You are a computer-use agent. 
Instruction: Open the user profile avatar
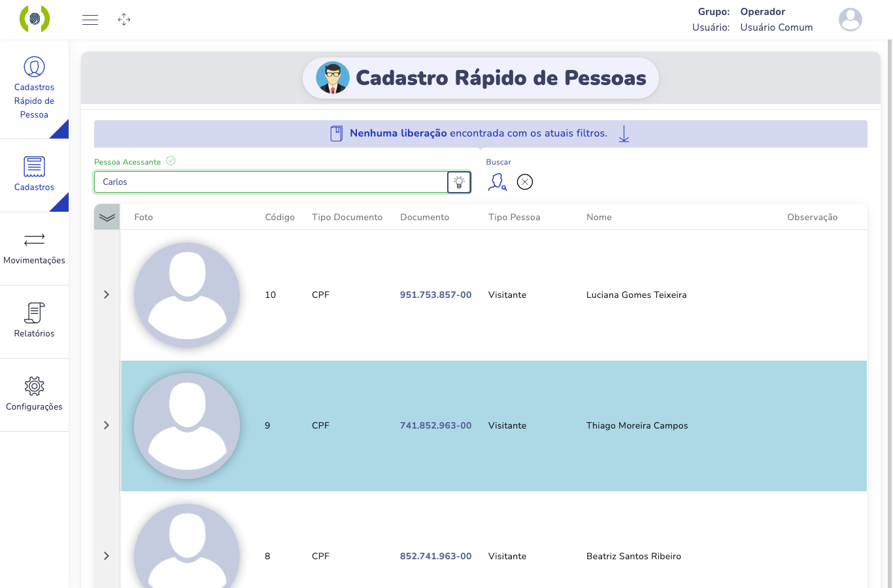pos(851,20)
